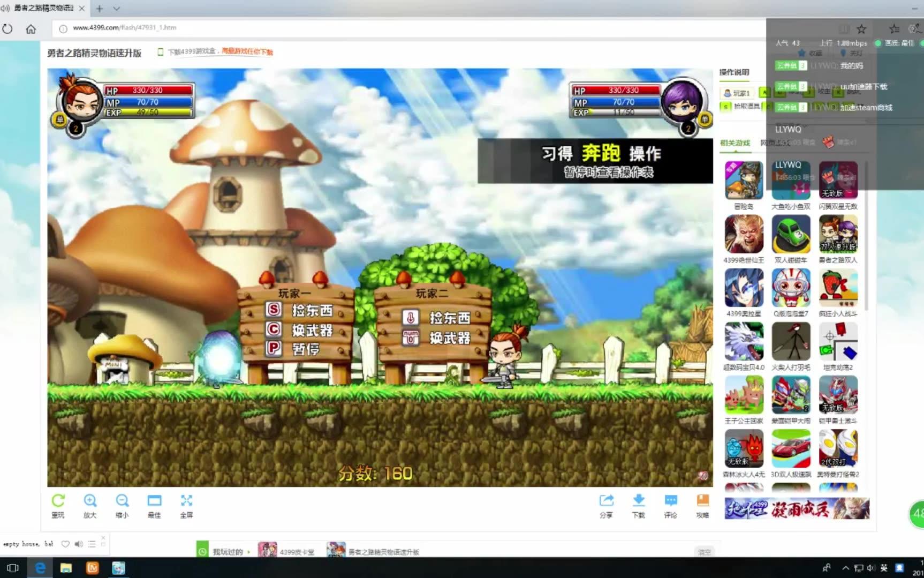
Task: Select the 勇者之路精灵物语 browser tab
Action: (44, 9)
